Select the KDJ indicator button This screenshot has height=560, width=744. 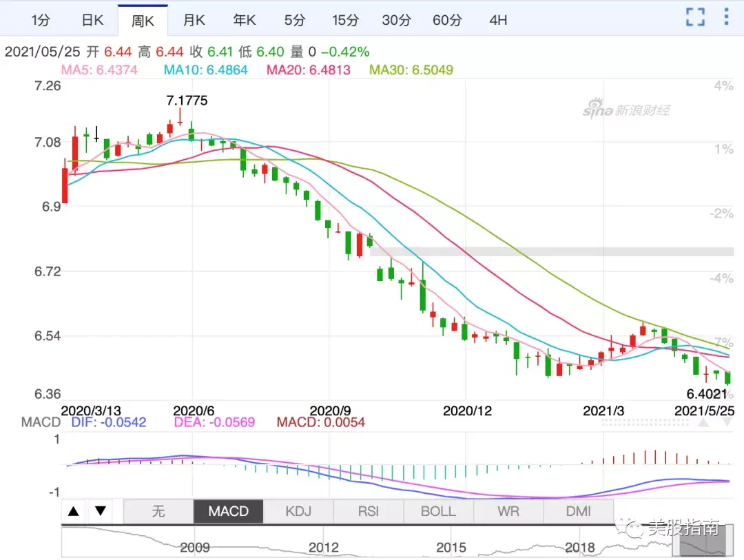click(298, 511)
